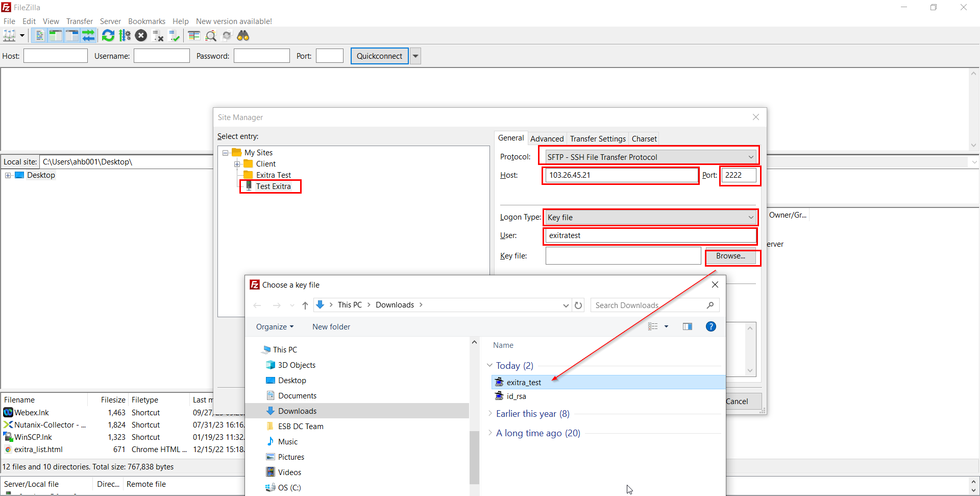The height and width of the screenshot is (496, 980).
Task: Toggle directory comparison
Action: tap(211, 36)
